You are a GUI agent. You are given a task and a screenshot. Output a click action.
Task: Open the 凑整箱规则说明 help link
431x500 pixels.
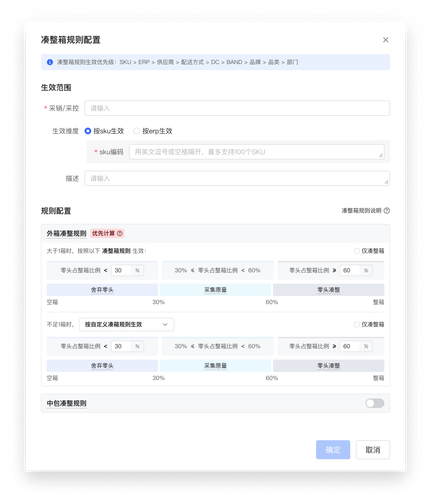point(361,211)
